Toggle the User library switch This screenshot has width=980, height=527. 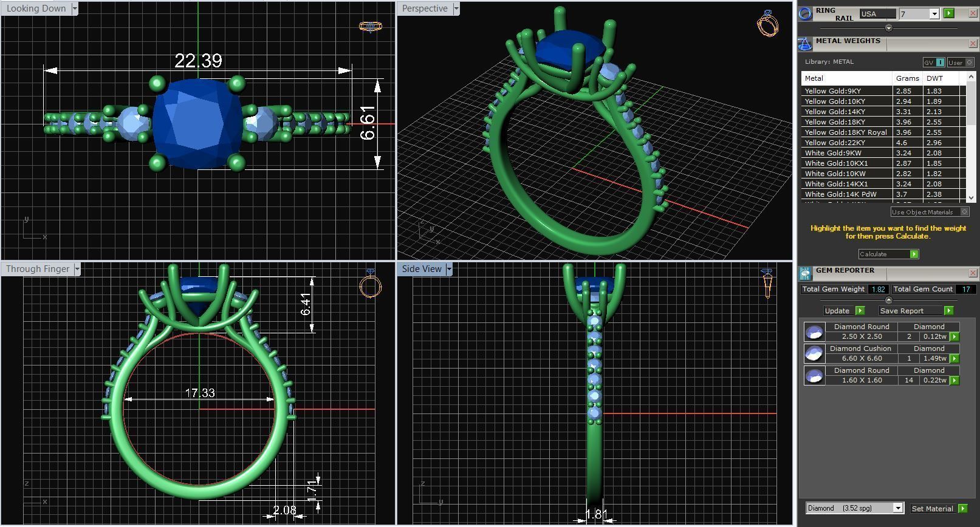tap(961, 63)
